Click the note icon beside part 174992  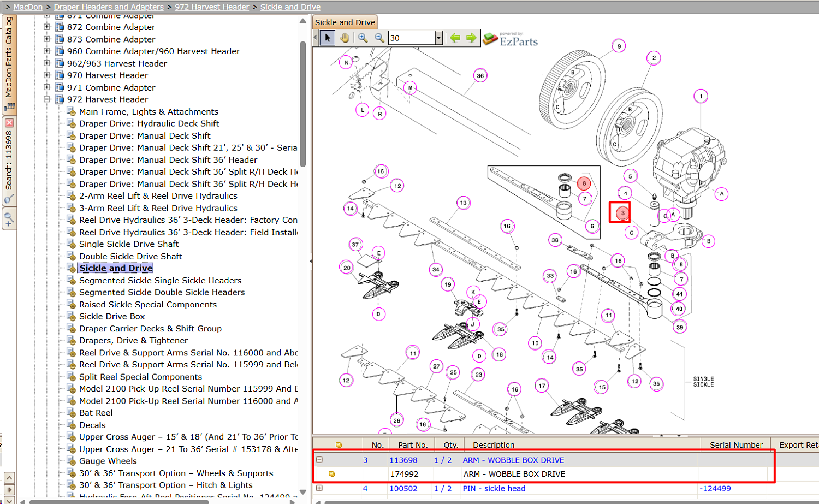coord(331,474)
